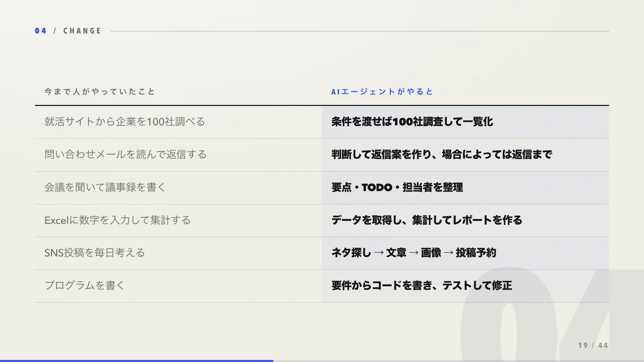Click the cell データを取得し、集計してレポートを作る
Viewport: 644px width, 362px height.
[x=465, y=220]
